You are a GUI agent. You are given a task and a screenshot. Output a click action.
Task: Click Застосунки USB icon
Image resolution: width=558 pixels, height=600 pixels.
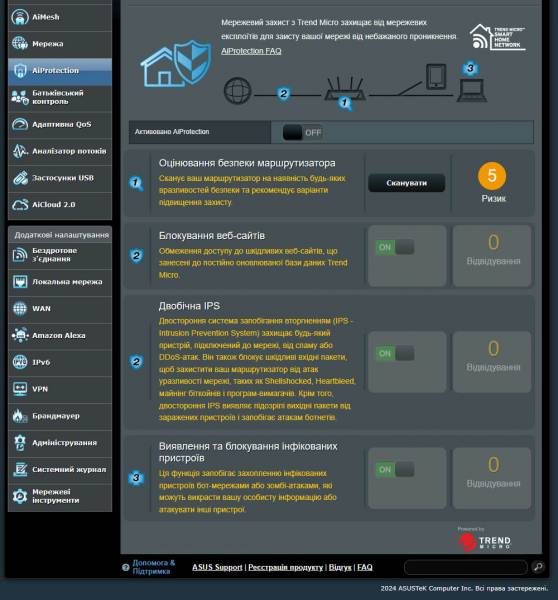(x=20, y=178)
